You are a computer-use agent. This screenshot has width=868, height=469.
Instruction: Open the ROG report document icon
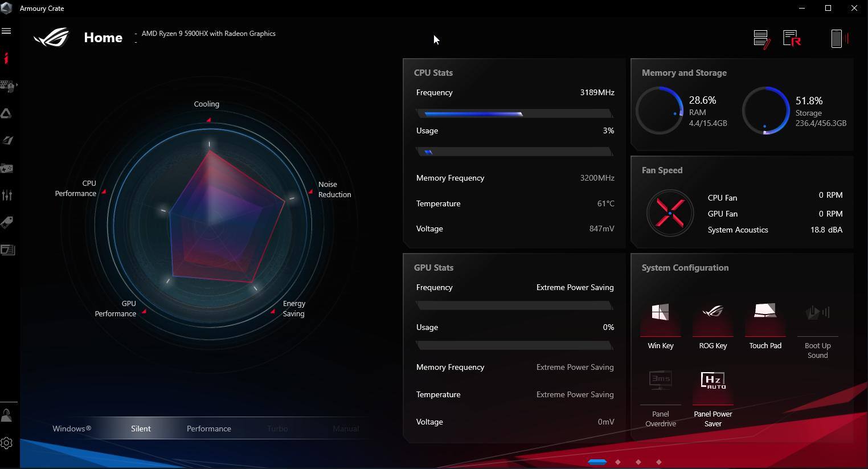pos(792,39)
